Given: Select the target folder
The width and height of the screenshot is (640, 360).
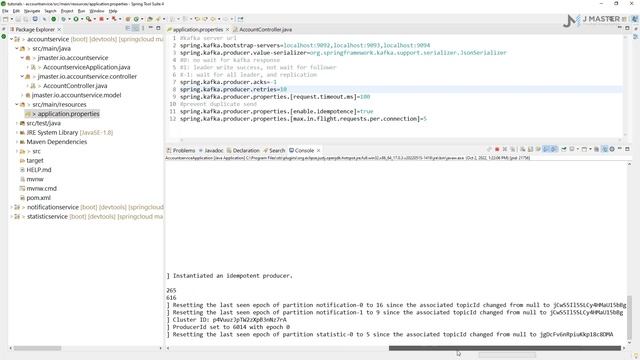Looking at the screenshot, I should [x=35, y=160].
